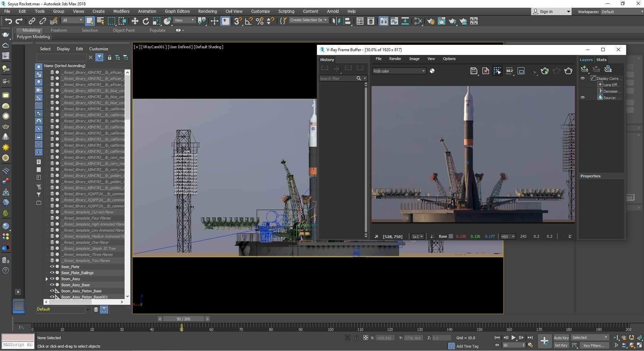644x351 pixels.
Task: Open the Schematic View from toolbar
Action: coord(405,21)
